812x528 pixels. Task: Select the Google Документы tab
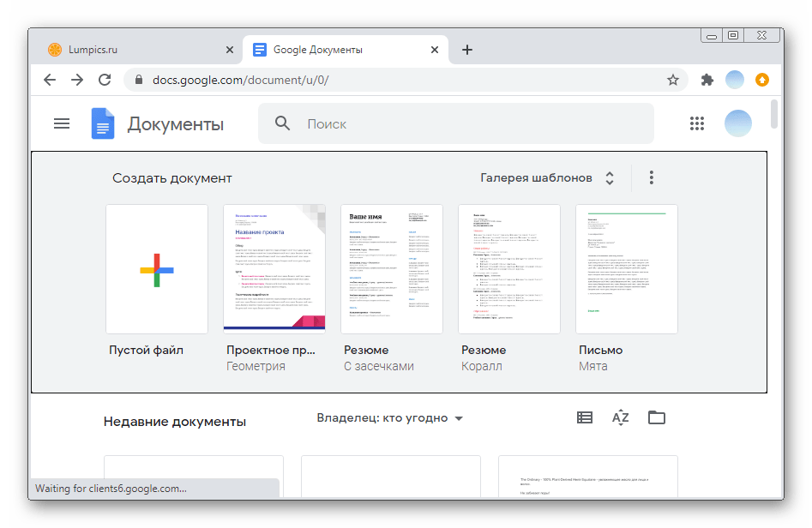(x=346, y=50)
